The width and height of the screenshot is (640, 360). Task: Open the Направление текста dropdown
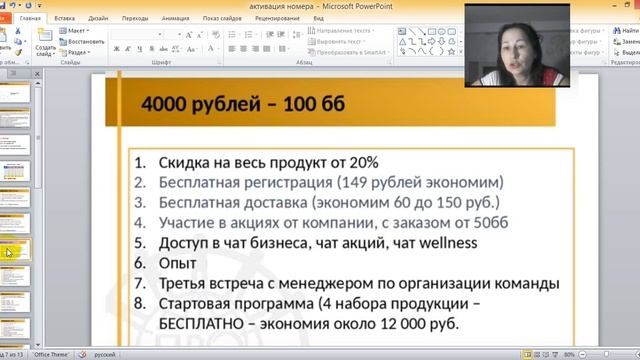(x=341, y=31)
